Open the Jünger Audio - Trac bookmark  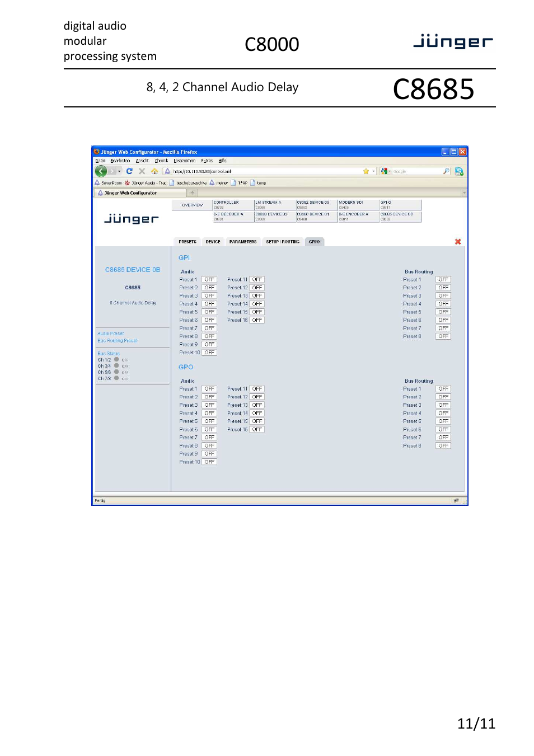(x=146, y=183)
